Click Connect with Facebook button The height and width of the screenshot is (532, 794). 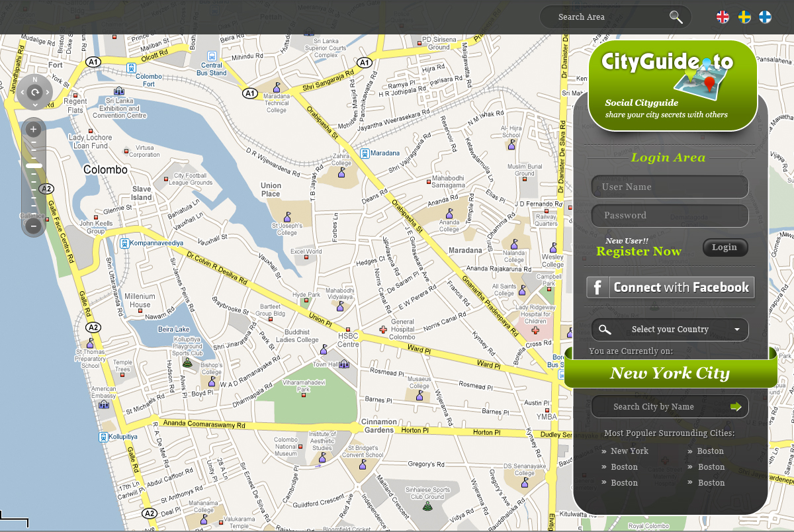[x=670, y=287]
